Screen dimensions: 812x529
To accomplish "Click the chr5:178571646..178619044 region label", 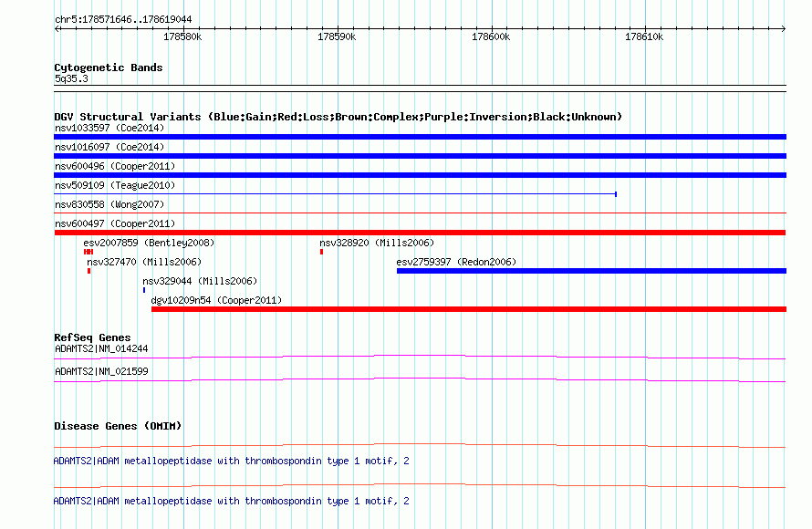I will 123,19.
